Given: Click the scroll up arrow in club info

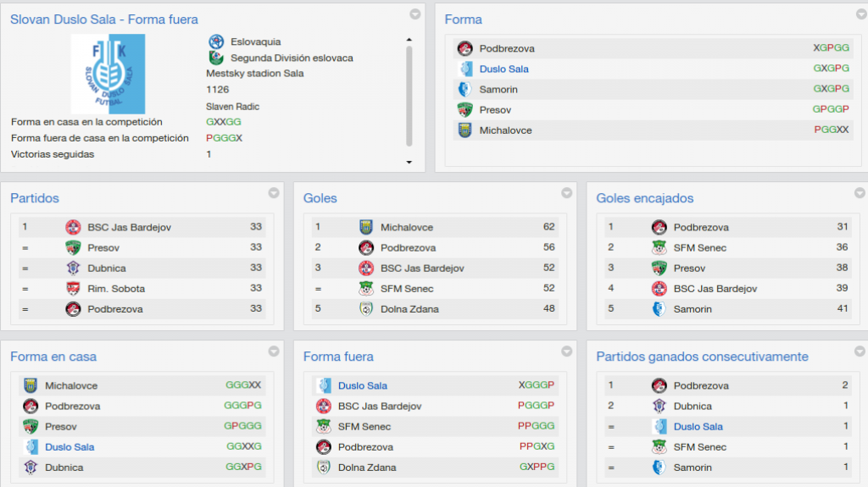Looking at the screenshot, I should (x=409, y=40).
